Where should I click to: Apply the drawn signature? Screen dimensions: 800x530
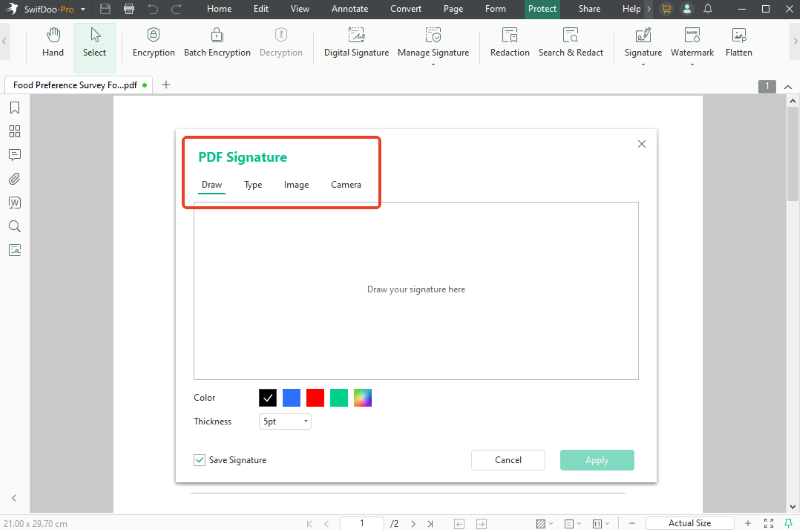click(x=597, y=460)
